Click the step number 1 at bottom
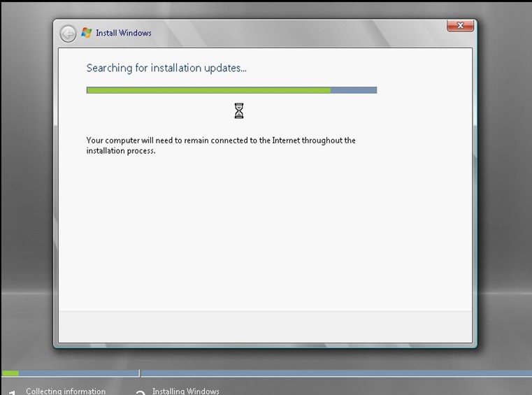Image resolution: width=532 pixels, height=395 pixels. coord(12,392)
